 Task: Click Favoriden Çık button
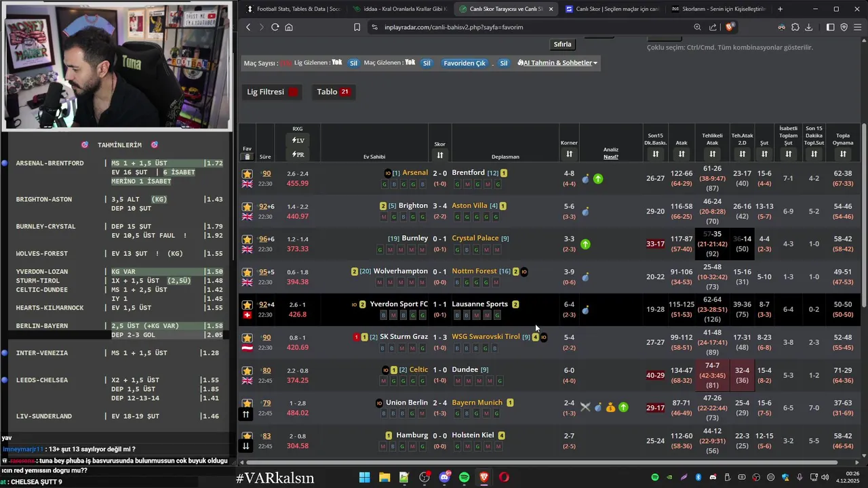[x=465, y=63]
